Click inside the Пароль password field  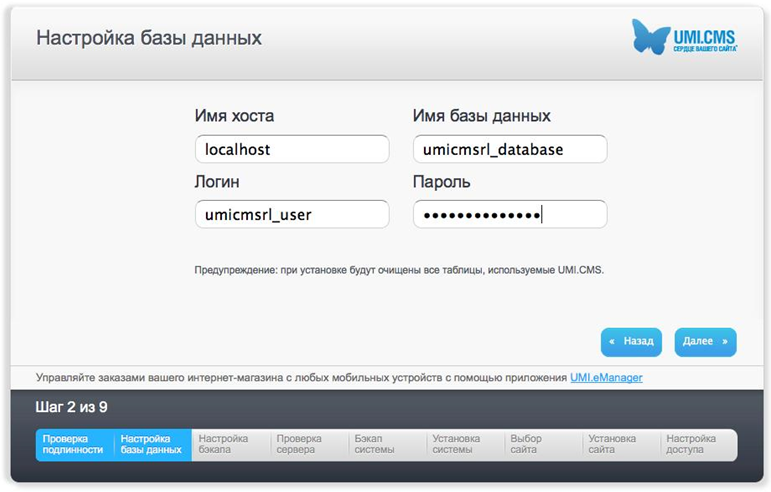point(509,214)
